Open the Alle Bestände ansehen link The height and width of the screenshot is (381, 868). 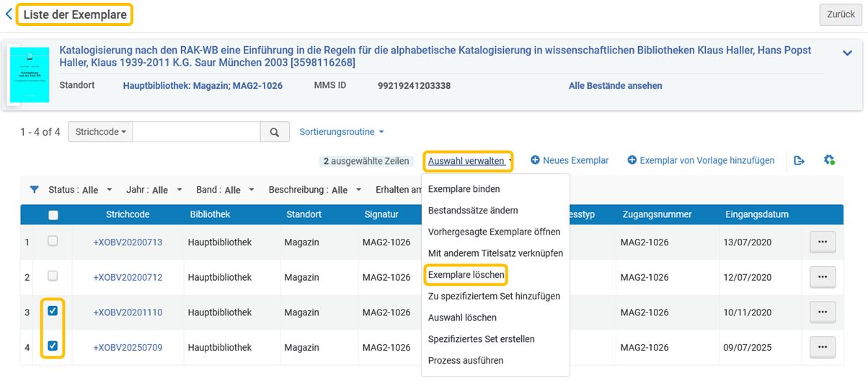click(x=615, y=86)
